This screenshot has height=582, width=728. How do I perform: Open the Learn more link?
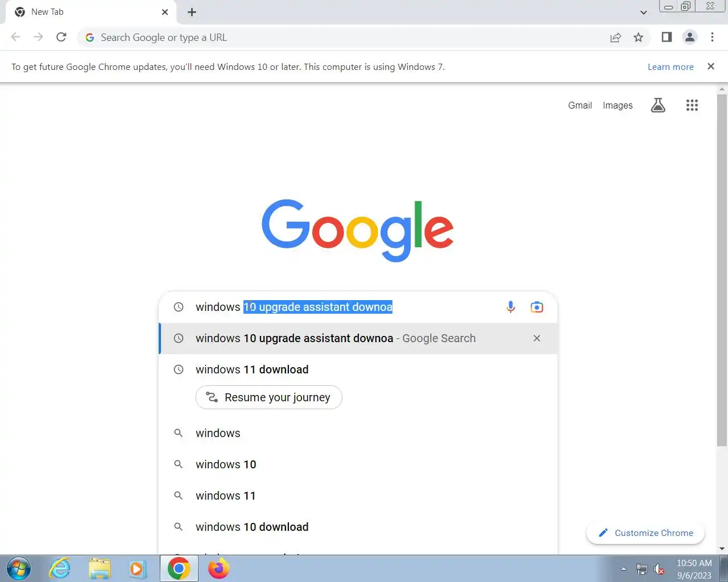coord(671,66)
